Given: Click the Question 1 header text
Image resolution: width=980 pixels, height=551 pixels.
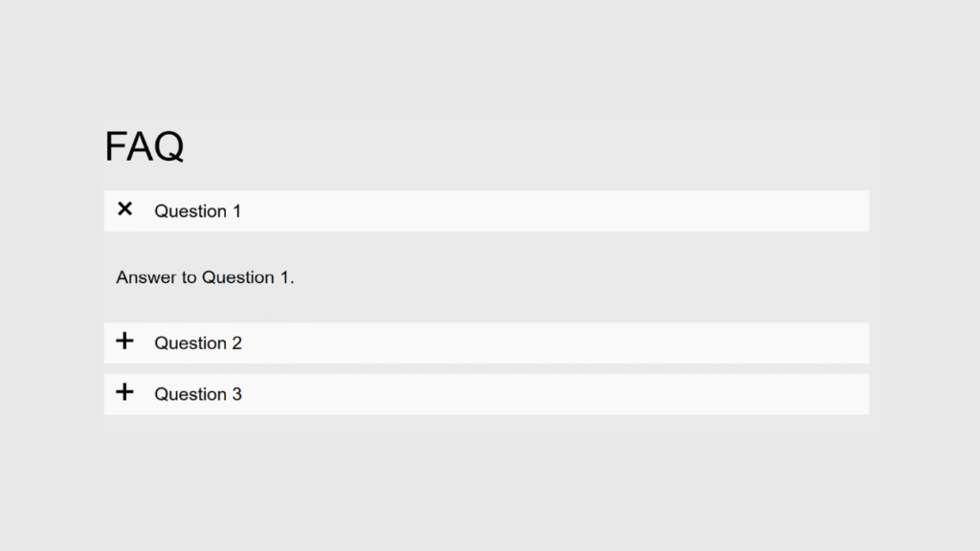Looking at the screenshot, I should (197, 211).
